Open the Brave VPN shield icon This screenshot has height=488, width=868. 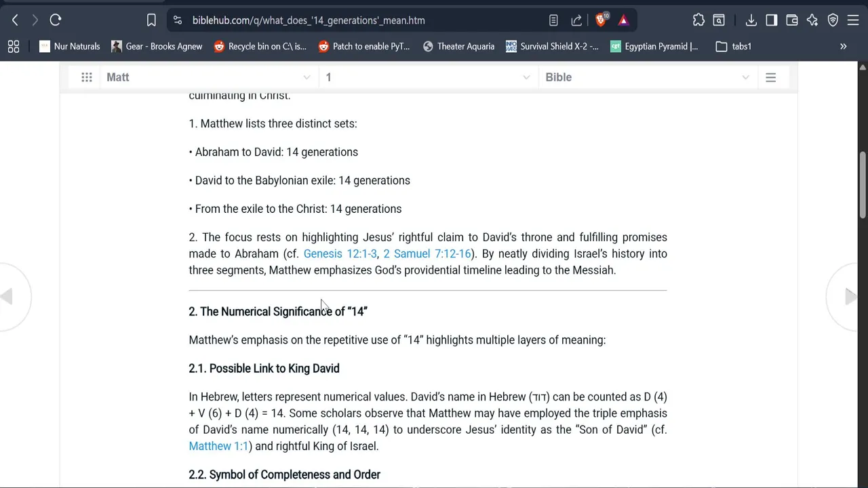pos(833,20)
